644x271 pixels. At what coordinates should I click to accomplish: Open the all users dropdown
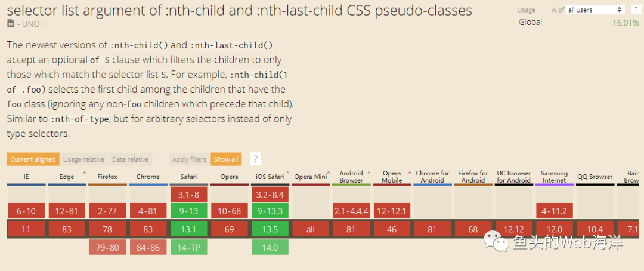pyautogui.click(x=595, y=10)
